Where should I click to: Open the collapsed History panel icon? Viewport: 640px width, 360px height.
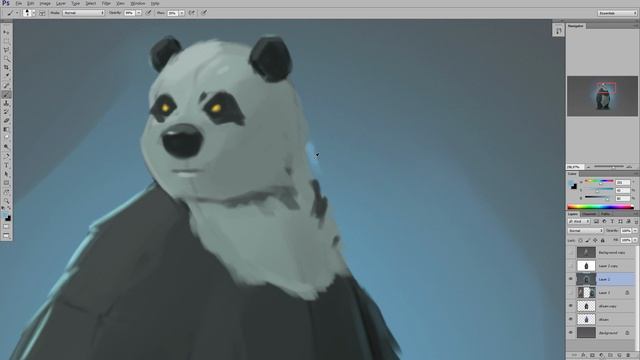tap(558, 31)
